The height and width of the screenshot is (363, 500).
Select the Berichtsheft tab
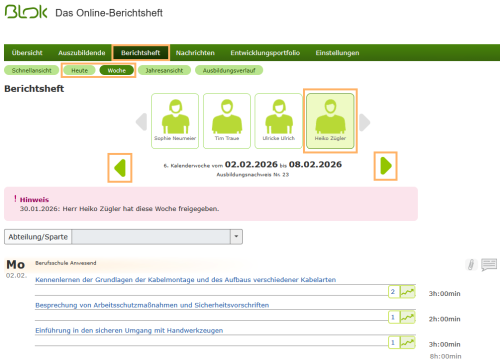click(140, 53)
